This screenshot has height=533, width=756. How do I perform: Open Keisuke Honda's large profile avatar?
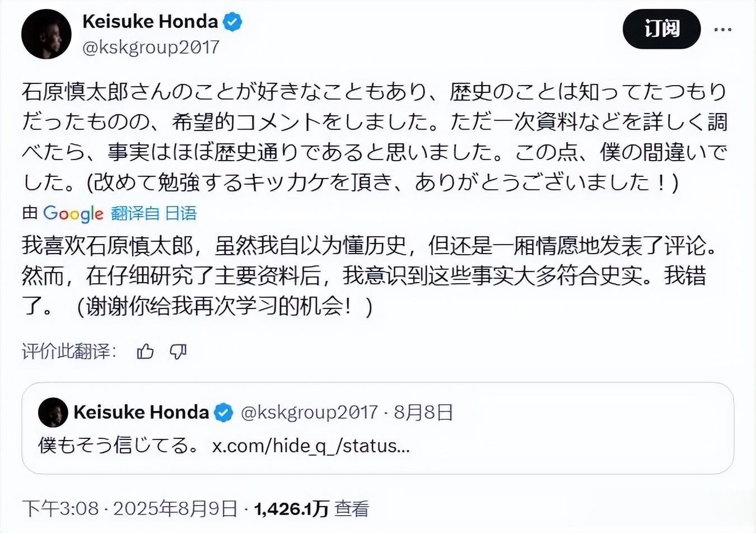coord(46,34)
